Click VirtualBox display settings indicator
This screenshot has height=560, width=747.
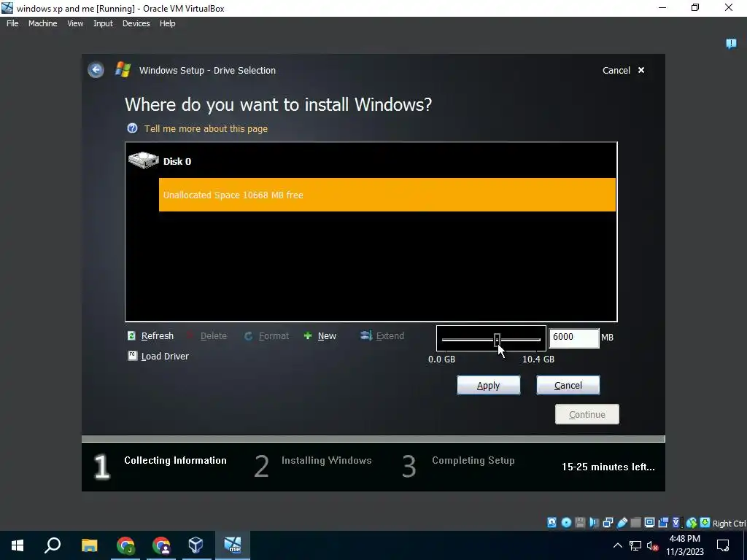click(649, 522)
